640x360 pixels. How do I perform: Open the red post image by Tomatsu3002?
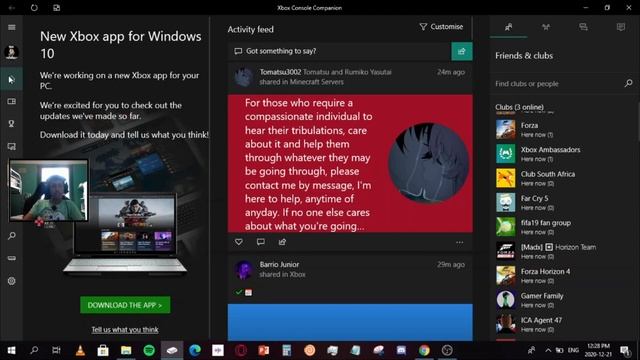pyautogui.click(x=350, y=164)
